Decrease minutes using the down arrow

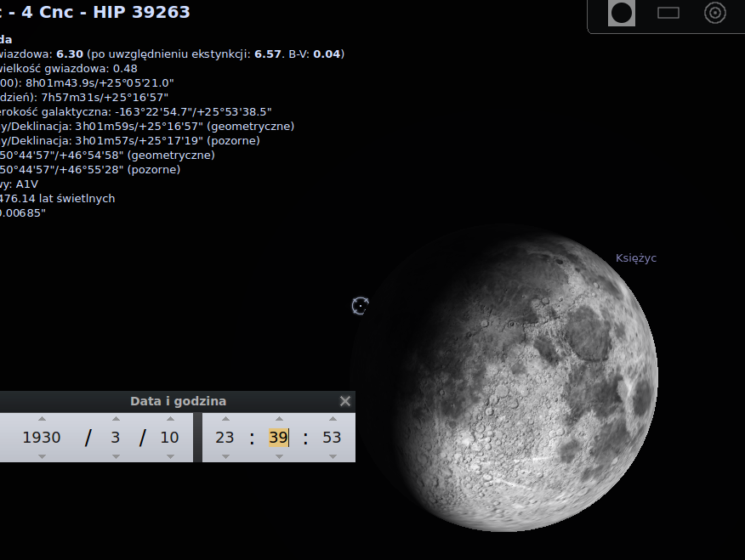278,456
